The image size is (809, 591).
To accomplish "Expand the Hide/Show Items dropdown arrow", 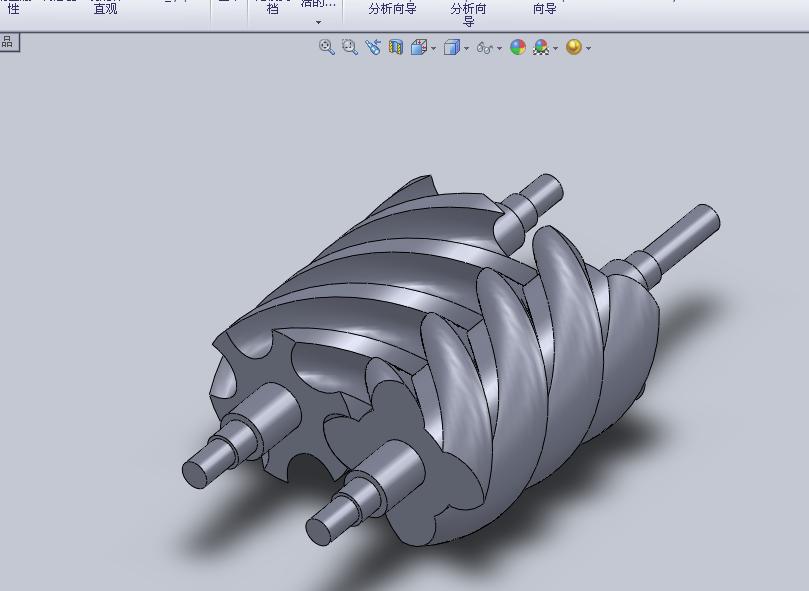I will click(499, 48).
